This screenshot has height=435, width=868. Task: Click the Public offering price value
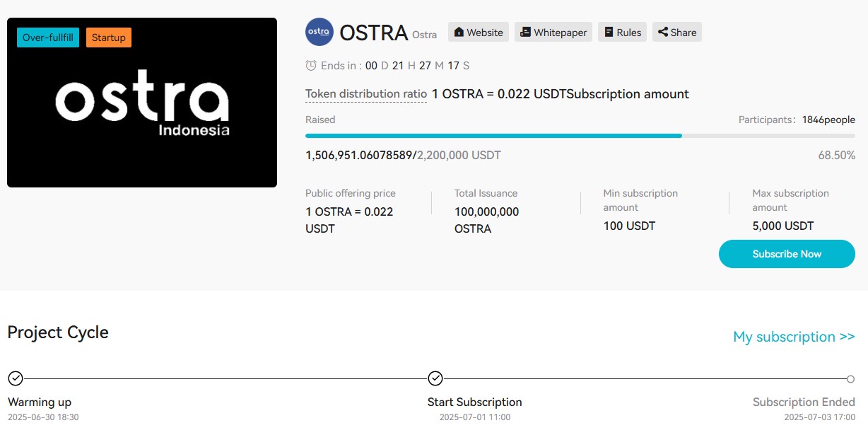[349, 220]
